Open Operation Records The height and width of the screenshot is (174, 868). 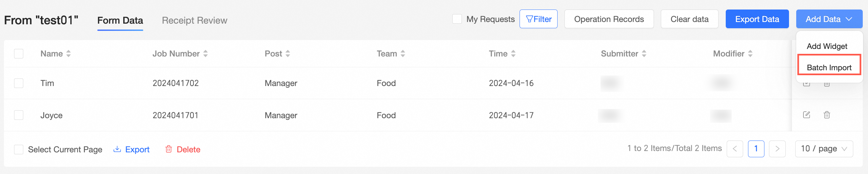(608, 19)
